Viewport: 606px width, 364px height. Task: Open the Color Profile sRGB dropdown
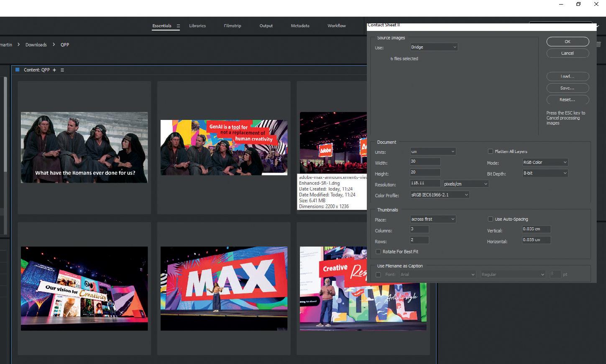point(440,195)
